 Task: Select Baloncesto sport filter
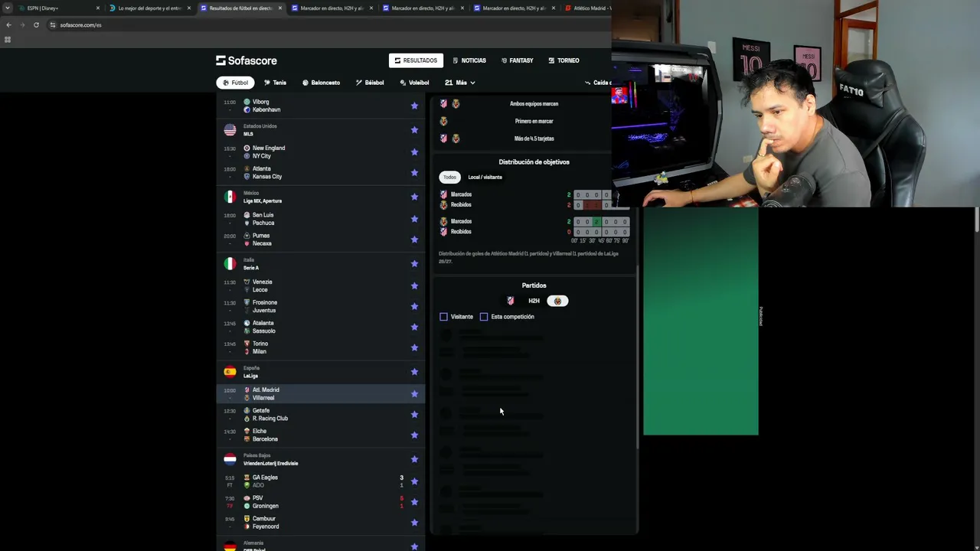click(321, 83)
